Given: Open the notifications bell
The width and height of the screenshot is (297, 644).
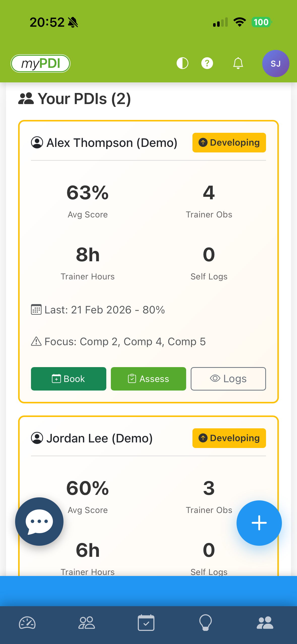Looking at the screenshot, I should [238, 63].
